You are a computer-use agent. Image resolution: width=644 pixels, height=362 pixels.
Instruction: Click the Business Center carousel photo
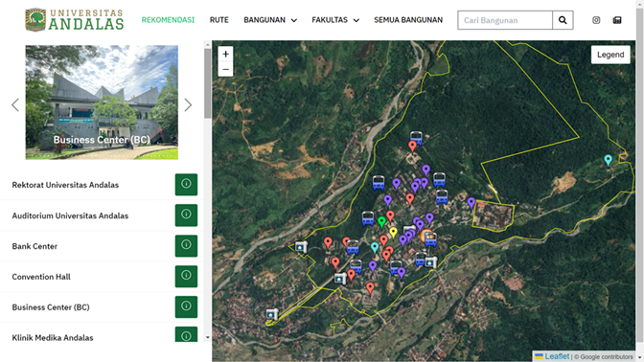[x=102, y=102]
